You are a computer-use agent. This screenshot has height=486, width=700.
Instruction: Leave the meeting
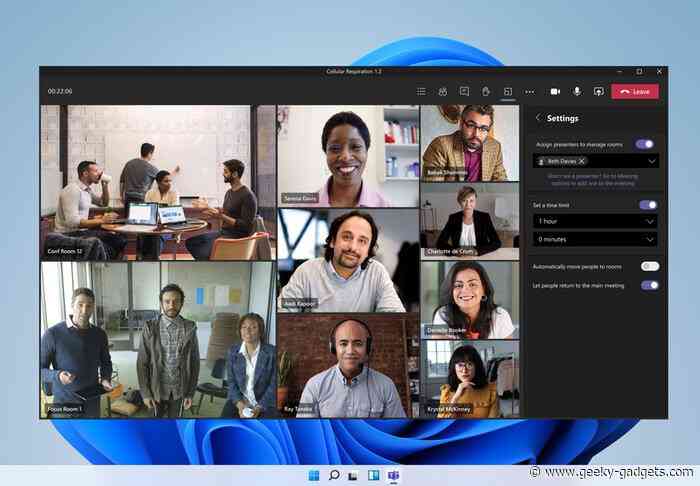(635, 91)
